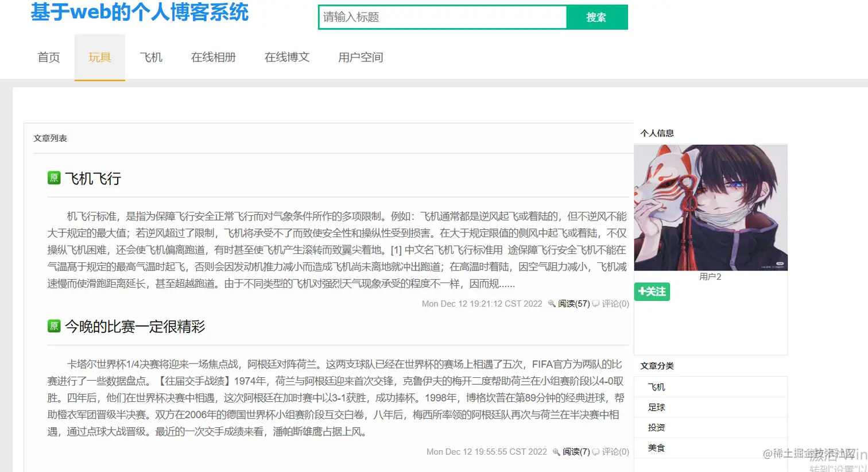Click the timestamp Mon Dec 12 19:21:12 CST 2022
The height and width of the screenshot is (472, 868).
pyautogui.click(x=482, y=304)
